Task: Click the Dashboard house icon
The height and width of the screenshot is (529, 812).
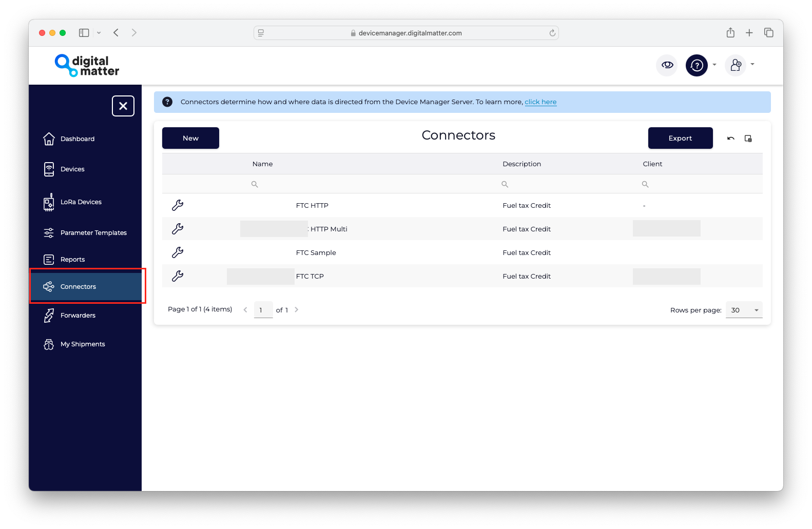Action: coord(49,139)
